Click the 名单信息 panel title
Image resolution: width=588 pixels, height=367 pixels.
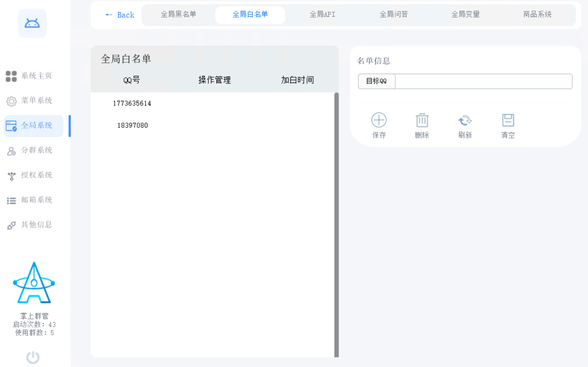pyautogui.click(x=374, y=61)
